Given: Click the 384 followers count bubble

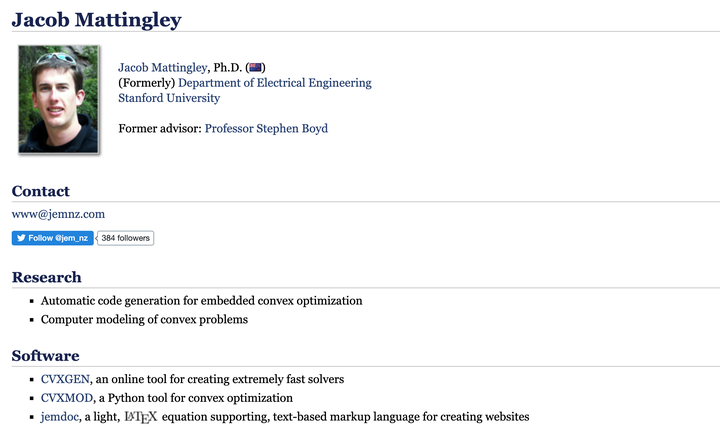Looking at the screenshot, I should (x=126, y=238).
